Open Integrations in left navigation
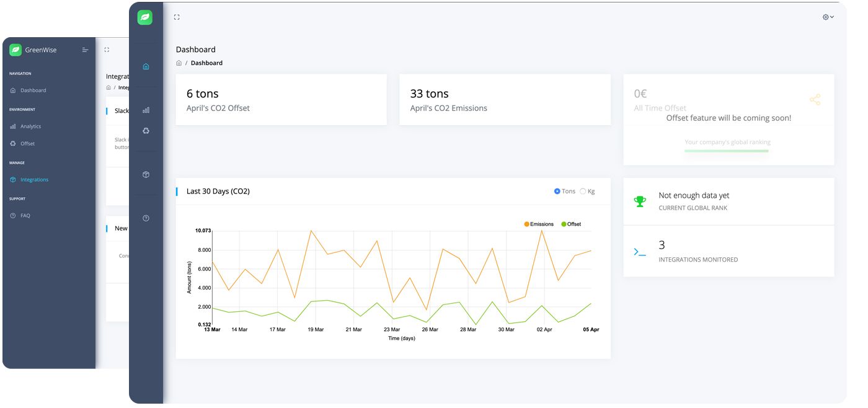The width and height of the screenshot is (868, 408). (34, 180)
